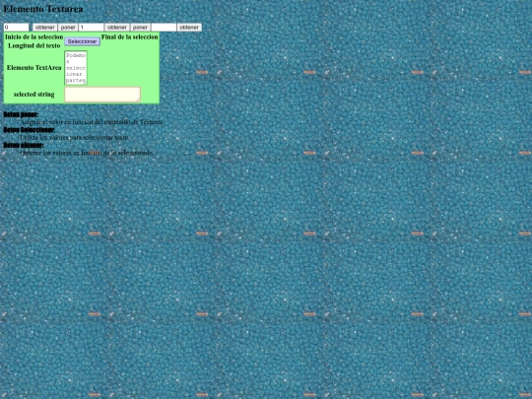Click the 'Utiliza los valores para seleccionar texto' line
Image resolution: width=532 pixels, height=399 pixels.
(x=75, y=137)
